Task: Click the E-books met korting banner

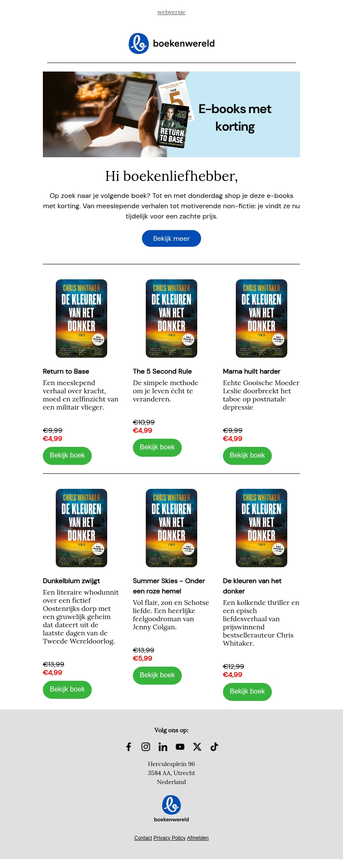Action: point(171,114)
